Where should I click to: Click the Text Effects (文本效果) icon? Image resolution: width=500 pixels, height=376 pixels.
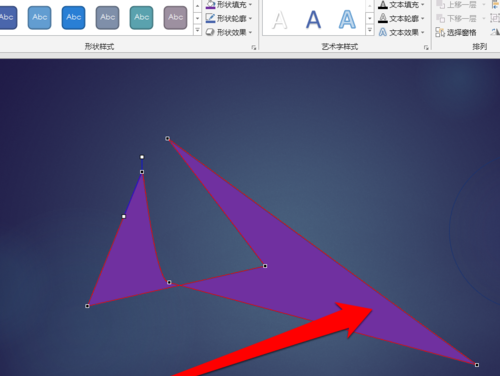click(x=383, y=32)
